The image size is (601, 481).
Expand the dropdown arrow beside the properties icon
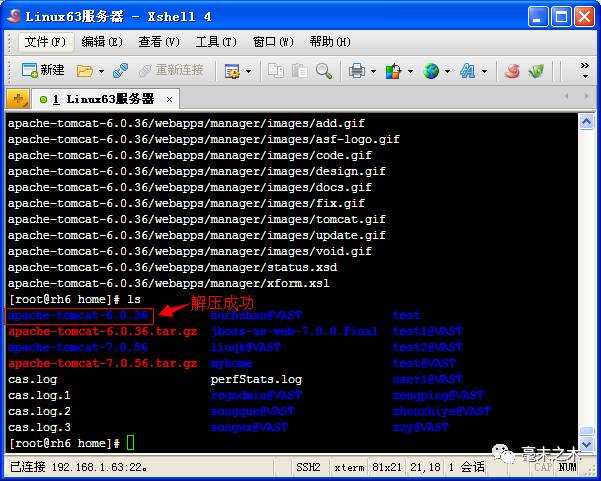click(x=248, y=72)
